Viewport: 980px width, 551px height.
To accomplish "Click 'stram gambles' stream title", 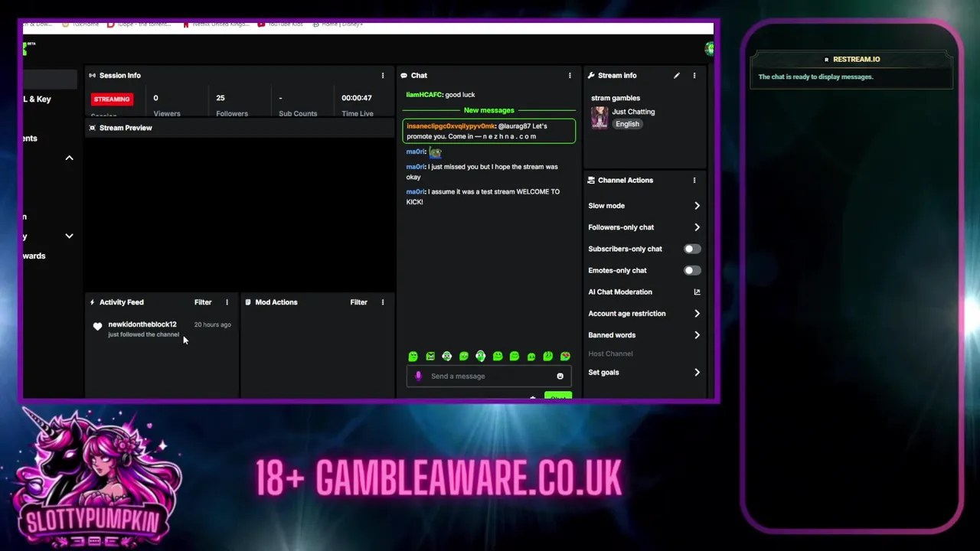I will coord(616,98).
